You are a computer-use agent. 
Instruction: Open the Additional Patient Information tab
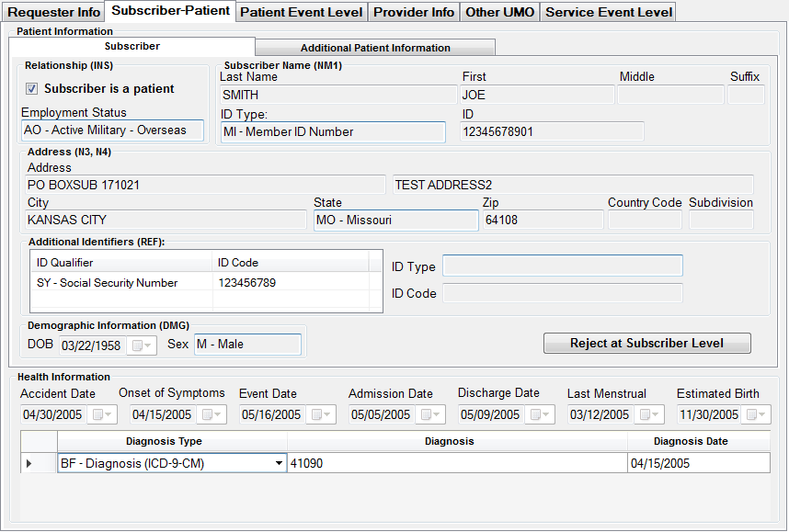[375, 48]
